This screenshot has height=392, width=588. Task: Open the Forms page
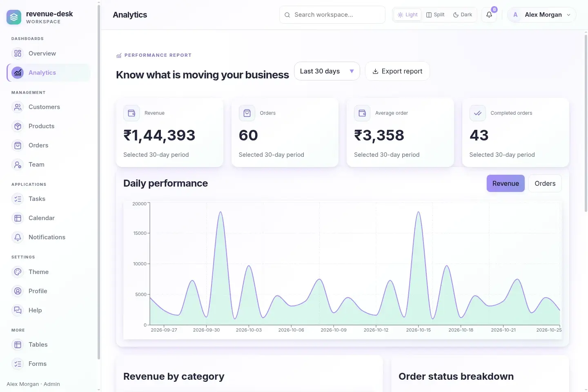tap(49, 364)
